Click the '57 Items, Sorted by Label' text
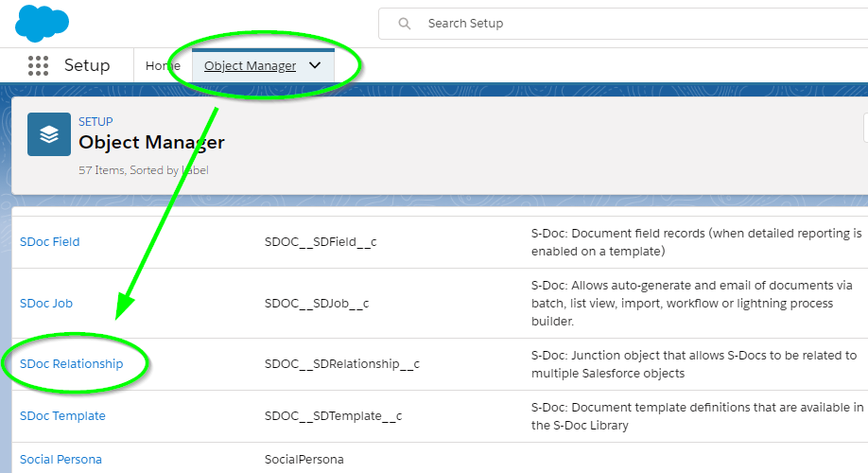Image resolution: width=868 pixels, height=473 pixels. pos(144,170)
